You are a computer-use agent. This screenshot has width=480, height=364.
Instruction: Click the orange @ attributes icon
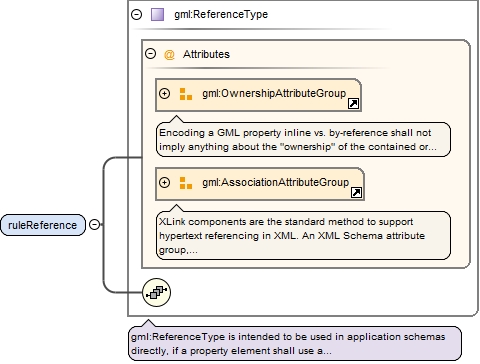[x=169, y=54]
